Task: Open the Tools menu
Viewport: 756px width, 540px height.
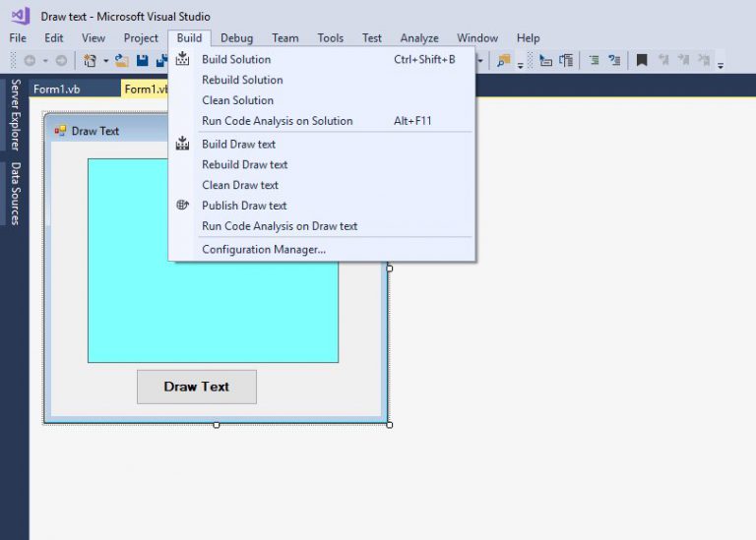Action: [x=331, y=38]
